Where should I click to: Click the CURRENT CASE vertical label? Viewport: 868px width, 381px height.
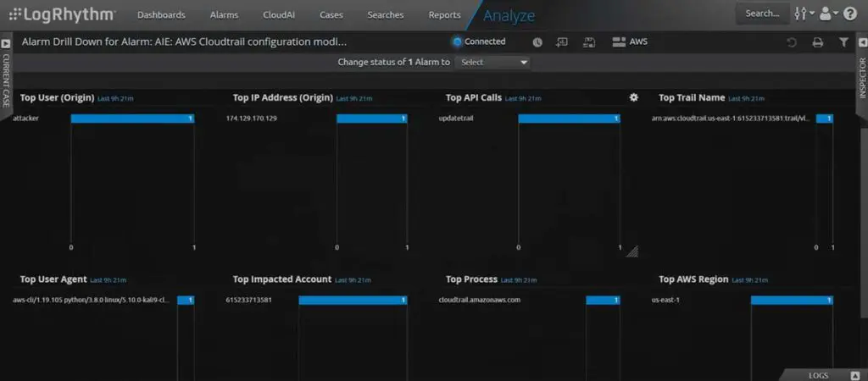point(6,80)
